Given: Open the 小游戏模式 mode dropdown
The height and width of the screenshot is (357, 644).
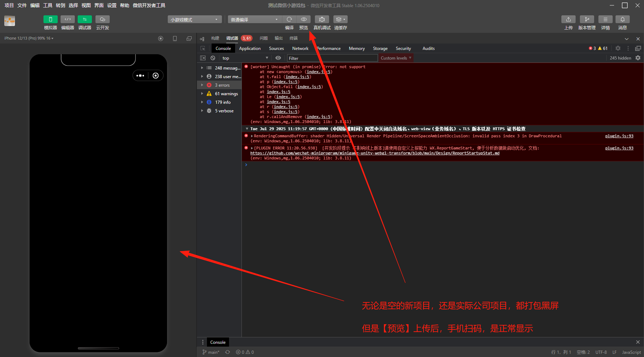Looking at the screenshot, I should 194,20.
